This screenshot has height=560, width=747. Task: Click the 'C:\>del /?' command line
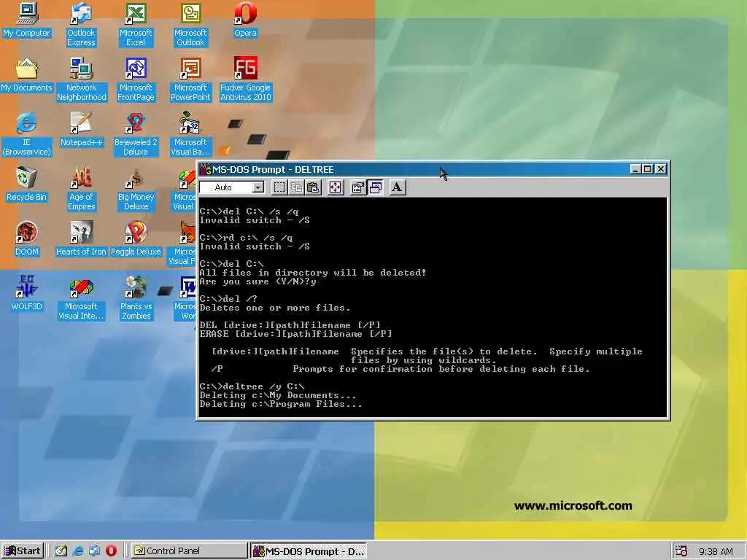[228, 298]
